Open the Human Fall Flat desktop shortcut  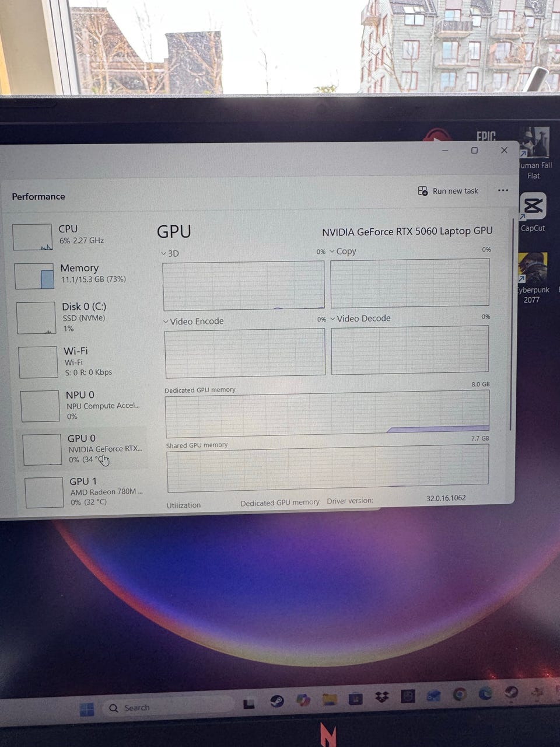(x=534, y=153)
